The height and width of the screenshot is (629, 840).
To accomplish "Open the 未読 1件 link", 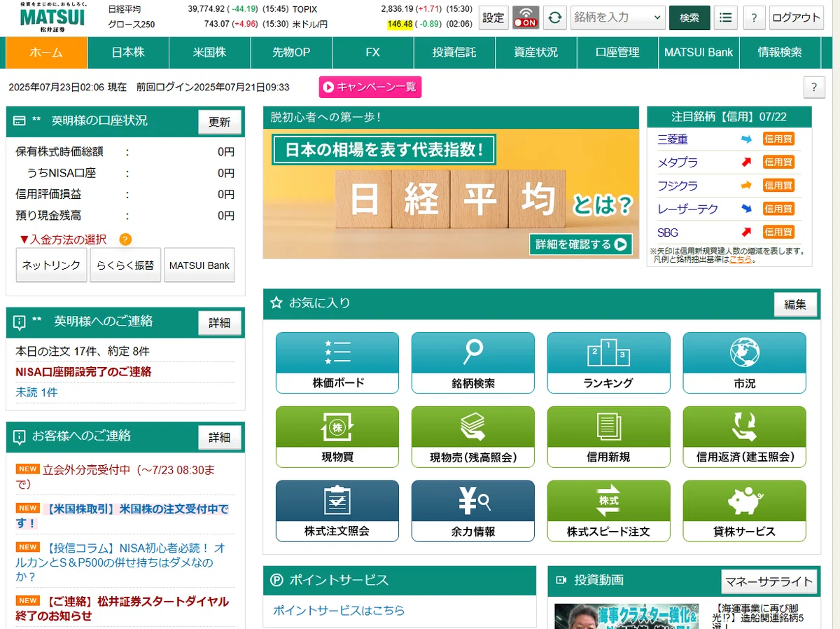I will coord(36,392).
